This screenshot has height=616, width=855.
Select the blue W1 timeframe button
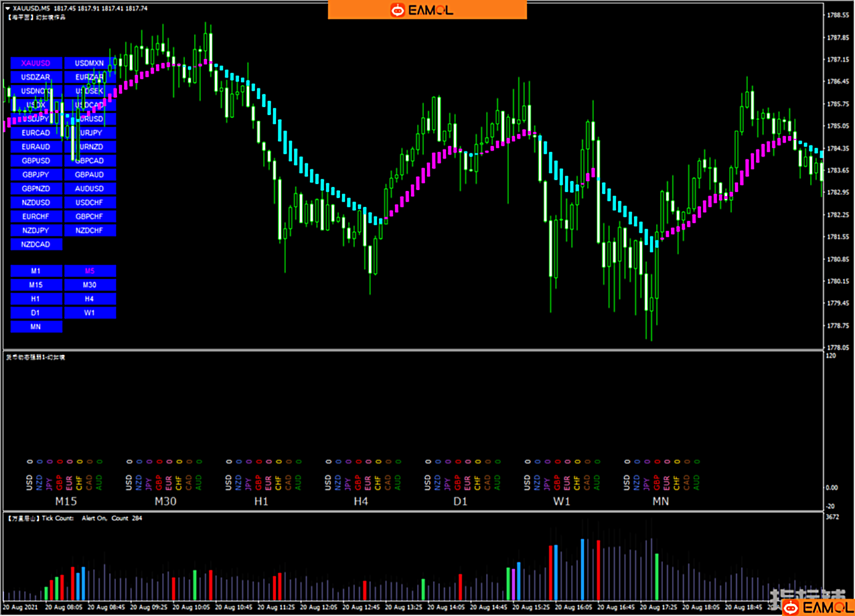[90, 313]
